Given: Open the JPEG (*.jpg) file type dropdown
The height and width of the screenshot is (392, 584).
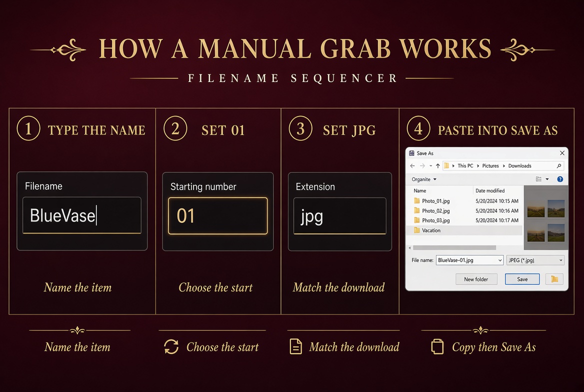Looking at the screenshot, I should tap(535, 260).
